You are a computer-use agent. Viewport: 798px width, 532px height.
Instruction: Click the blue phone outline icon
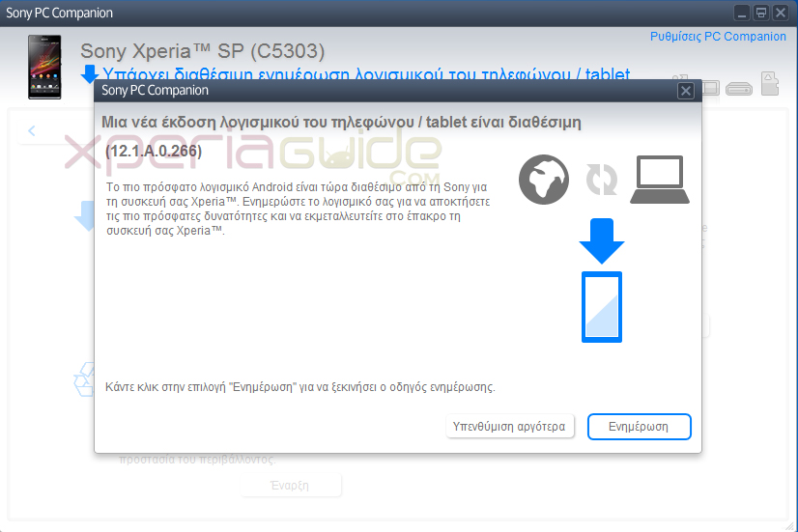602,307
